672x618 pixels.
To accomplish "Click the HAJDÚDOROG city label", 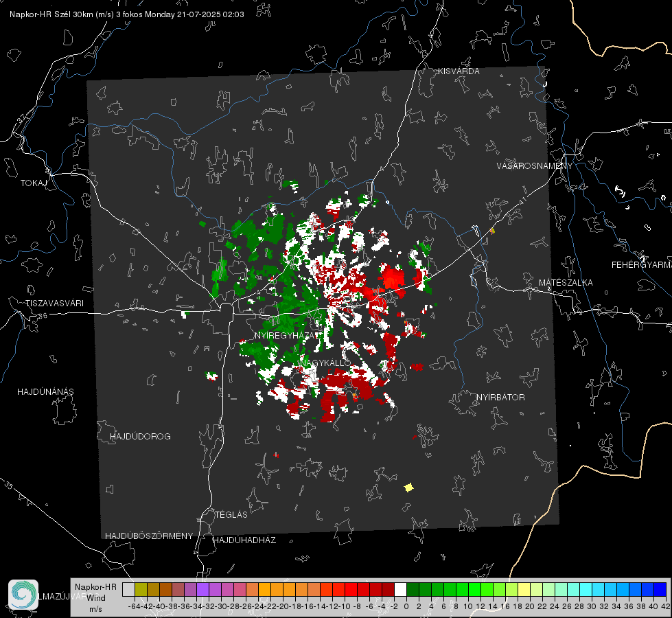I will tap(140, 437).
